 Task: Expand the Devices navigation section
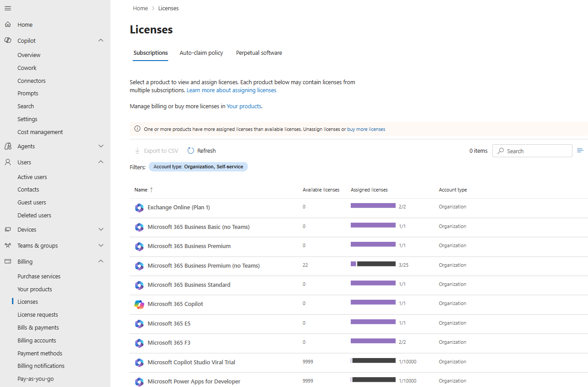[x=101, y=229]
